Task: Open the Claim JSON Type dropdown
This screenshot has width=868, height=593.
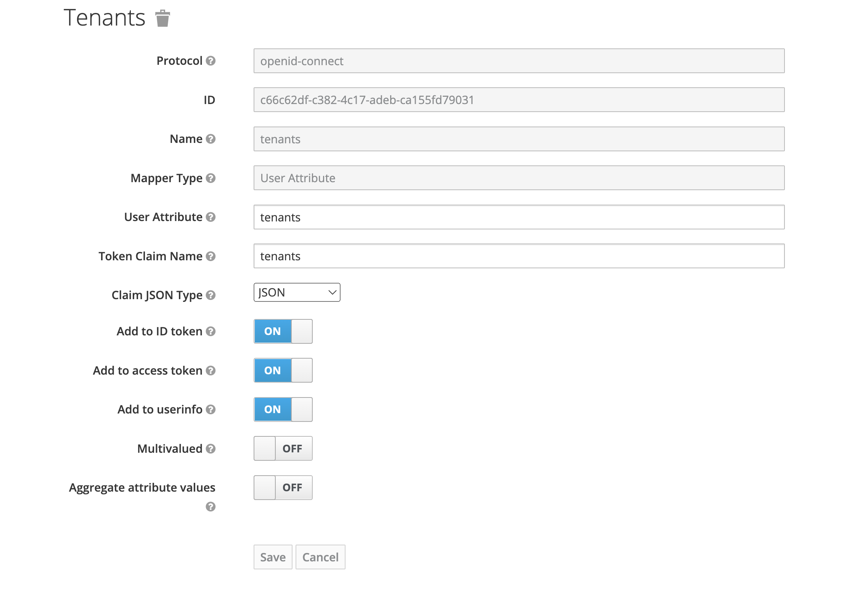Action: (x=297, y=292)
